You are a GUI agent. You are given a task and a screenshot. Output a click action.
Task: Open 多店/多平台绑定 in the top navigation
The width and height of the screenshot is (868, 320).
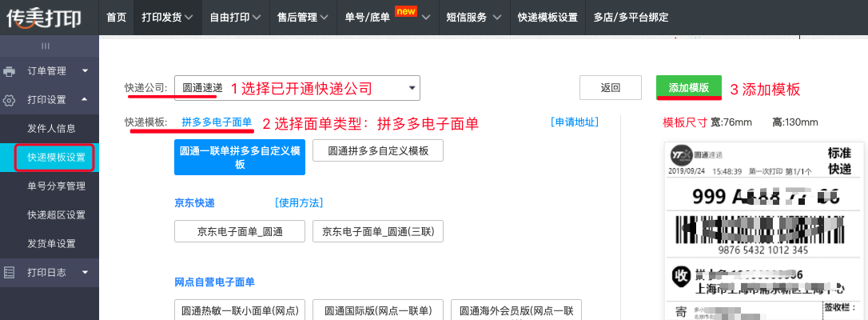click(x=631, y=18)
